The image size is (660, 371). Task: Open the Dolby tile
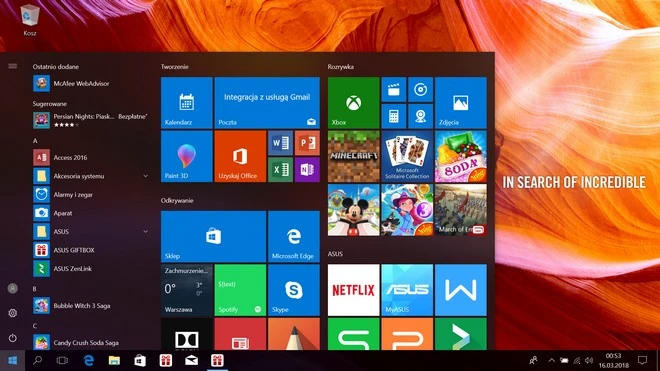click(x=186, y=334)
